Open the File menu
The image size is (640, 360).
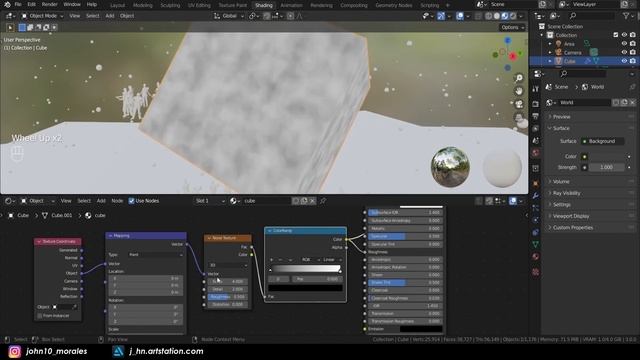pos(18,4)
